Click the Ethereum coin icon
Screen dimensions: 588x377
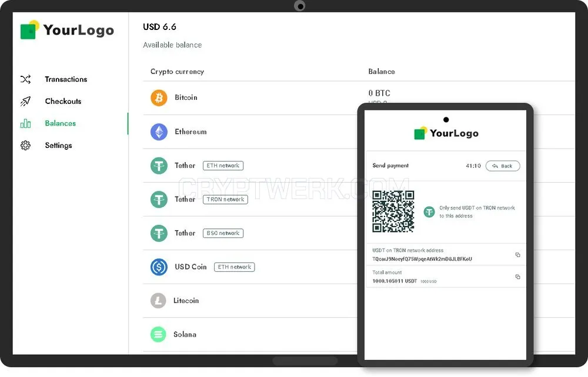tap(159, 132)
